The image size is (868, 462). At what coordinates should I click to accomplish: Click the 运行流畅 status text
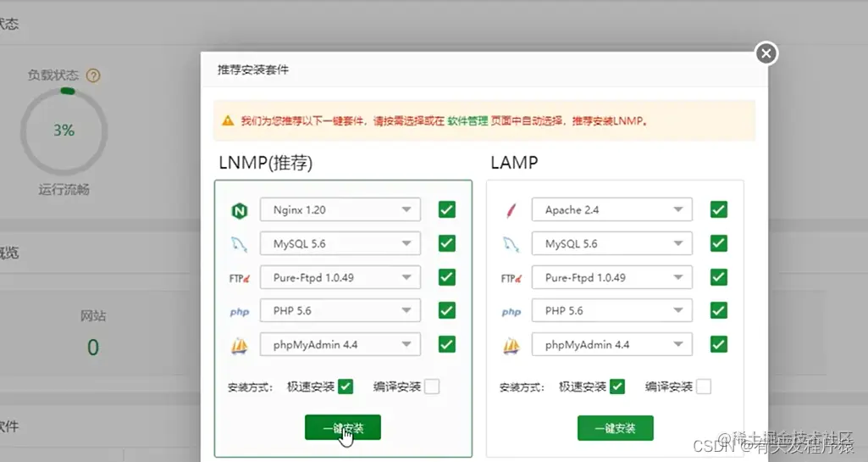(x=64, y=189)
